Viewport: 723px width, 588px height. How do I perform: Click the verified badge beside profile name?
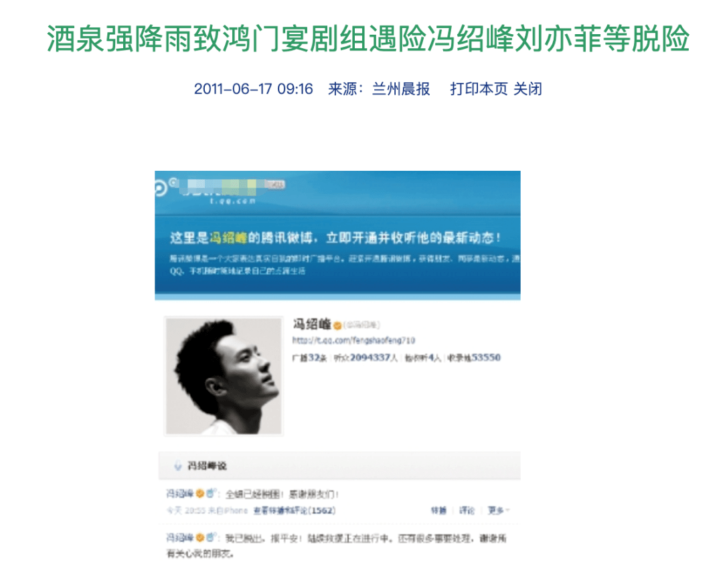coord(337,326)
